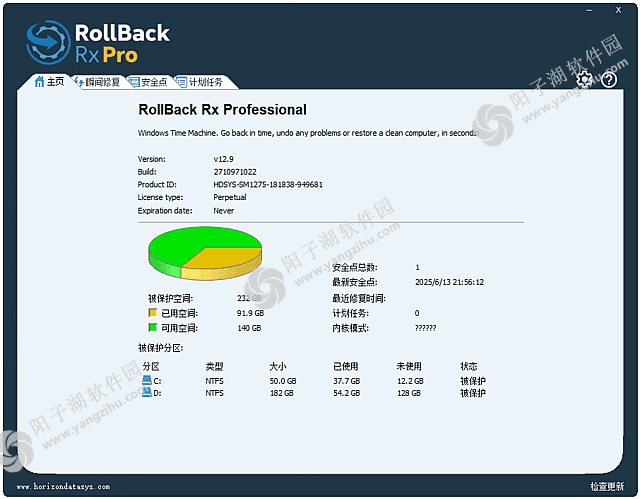This screenshot has height=499, width=640.
Task: Click the expiration date value Never
Action: tap(224, 211)
